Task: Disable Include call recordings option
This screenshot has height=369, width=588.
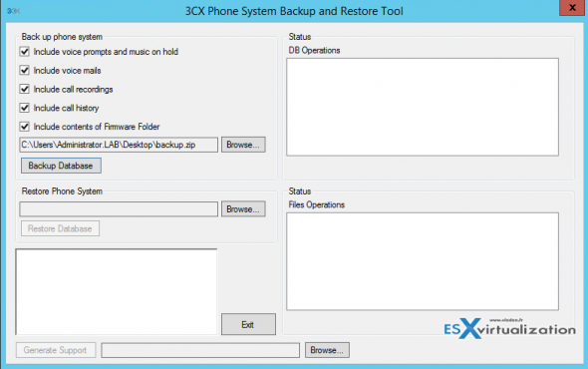Action: [x=25, y=89]
